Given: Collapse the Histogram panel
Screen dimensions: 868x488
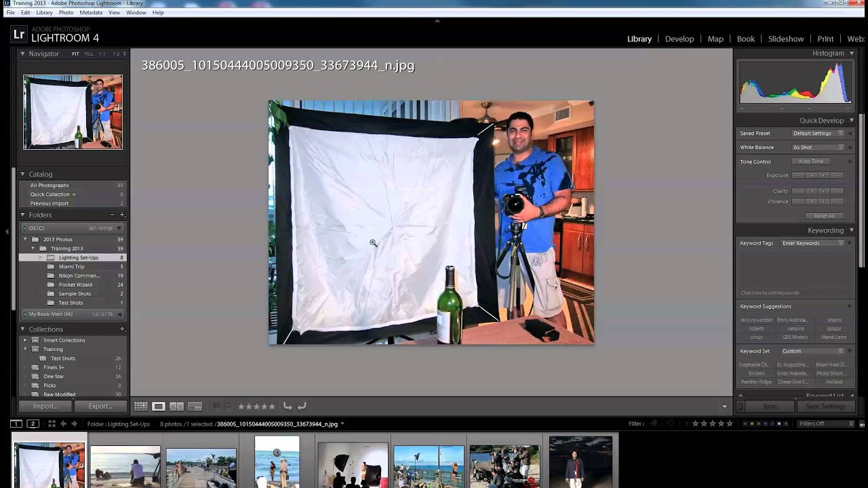Looking at the screenshot, I should click(x=852, y=53).
